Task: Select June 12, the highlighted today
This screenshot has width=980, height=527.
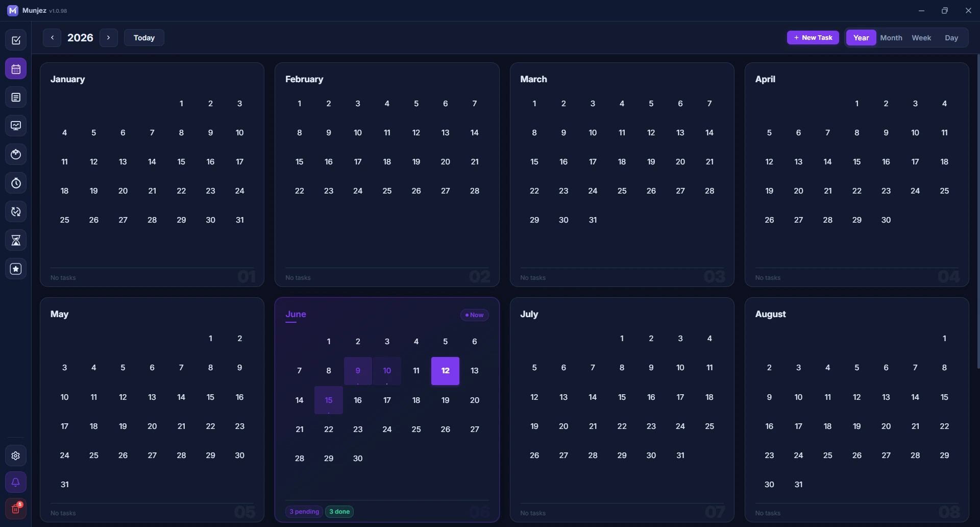Action: [445, 371]
